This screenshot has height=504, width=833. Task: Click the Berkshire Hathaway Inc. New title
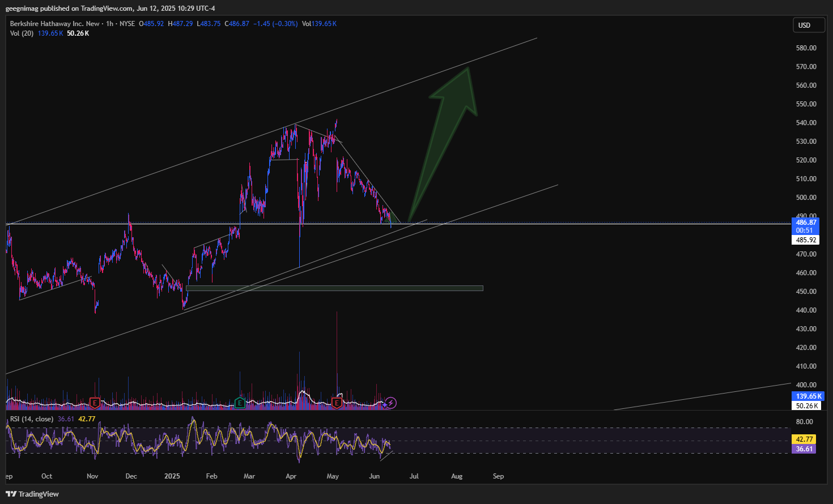coord(55,24)
